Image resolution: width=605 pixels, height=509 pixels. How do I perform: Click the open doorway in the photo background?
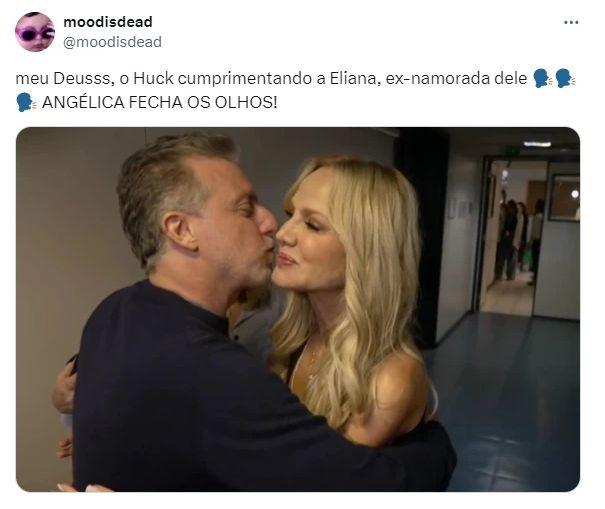[511, 235]
